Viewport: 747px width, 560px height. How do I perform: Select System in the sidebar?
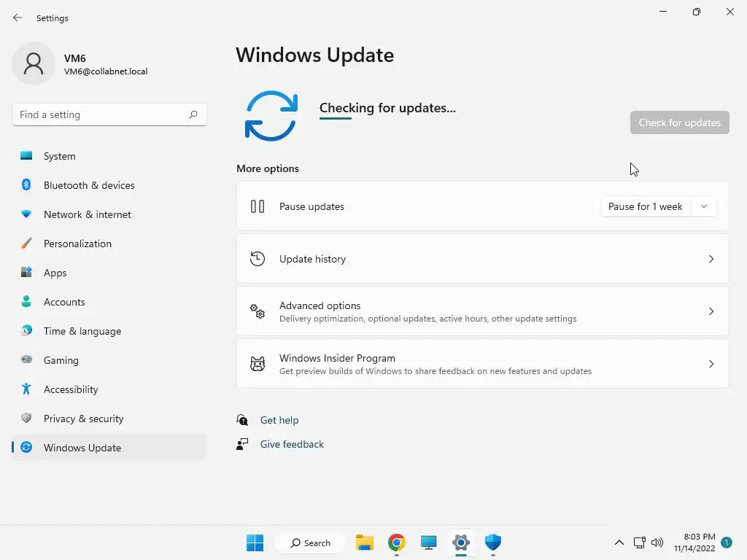point(109,156)
